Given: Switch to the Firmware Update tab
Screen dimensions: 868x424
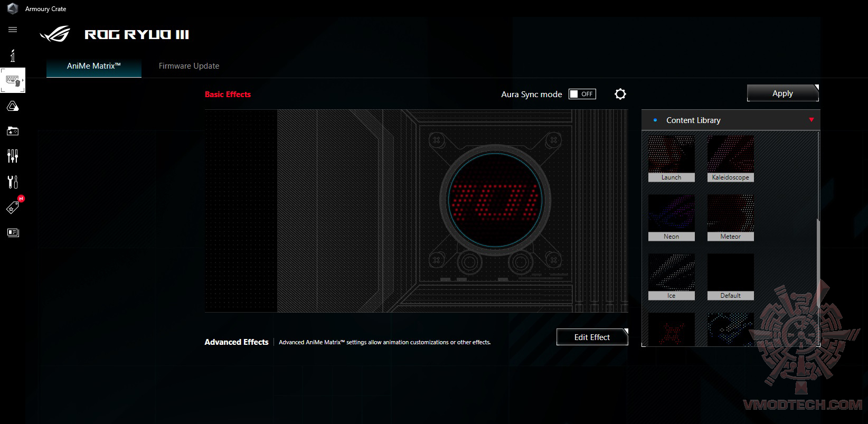Looking at the screenshot, I should point(189,66).
